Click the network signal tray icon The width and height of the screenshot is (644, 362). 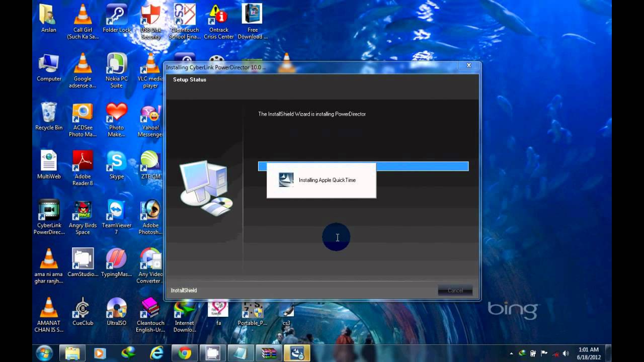click(555, 353)
